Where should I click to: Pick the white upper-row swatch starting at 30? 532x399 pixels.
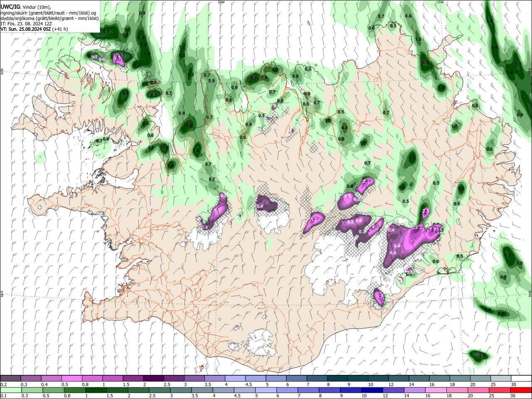520,378
